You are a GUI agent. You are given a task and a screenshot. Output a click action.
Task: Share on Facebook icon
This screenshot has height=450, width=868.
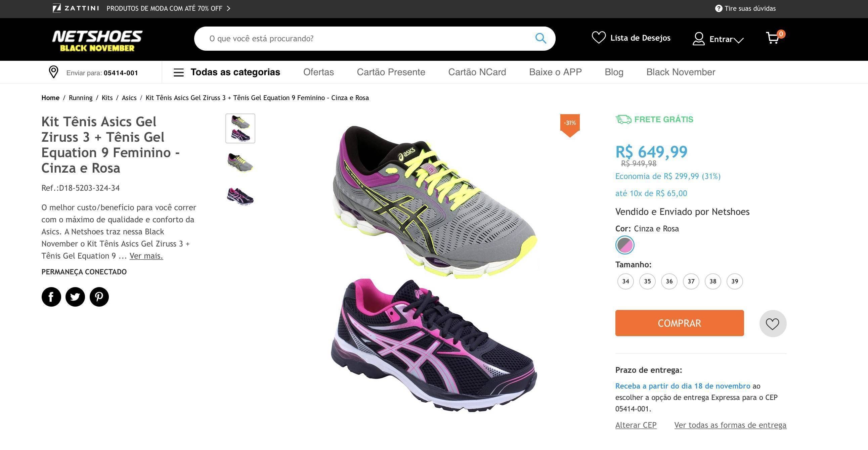point(51,297)
